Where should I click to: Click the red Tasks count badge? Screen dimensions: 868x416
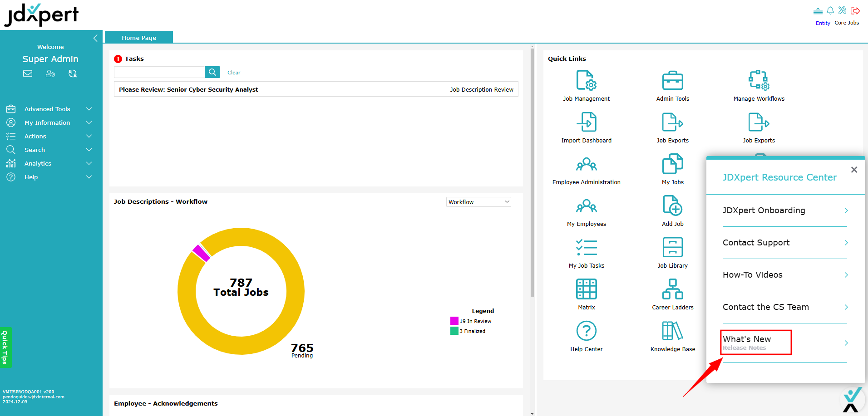(118, 59)
